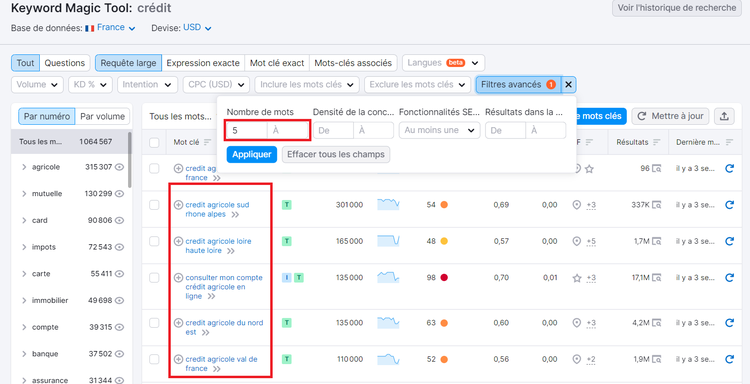Click the Appliquer button
This screenshot has width=750, height=384.
[x=252, y=154]
